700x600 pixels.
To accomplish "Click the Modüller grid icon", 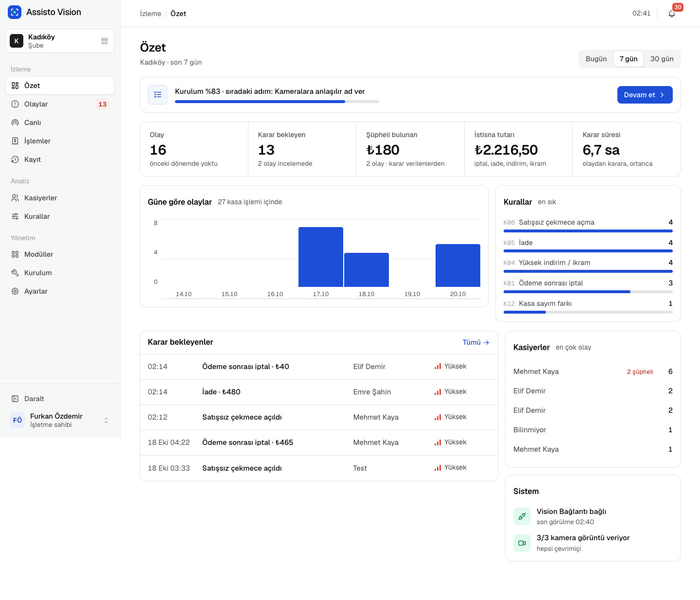I will pyautogui.click(x=15, y=254).
